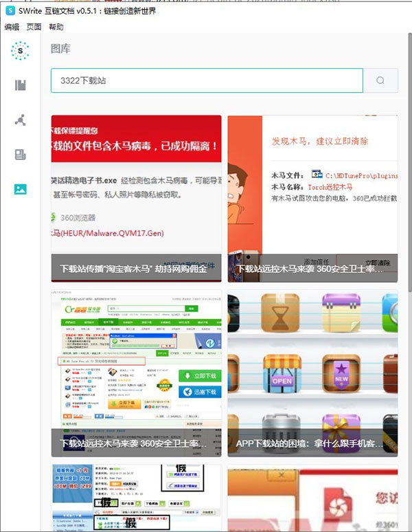Image resolution: width=412 pixels, height=532 pixels.
Task: Open the APP下载站的困境 app icons thumbnail
Action: click(x=312, y=373)
